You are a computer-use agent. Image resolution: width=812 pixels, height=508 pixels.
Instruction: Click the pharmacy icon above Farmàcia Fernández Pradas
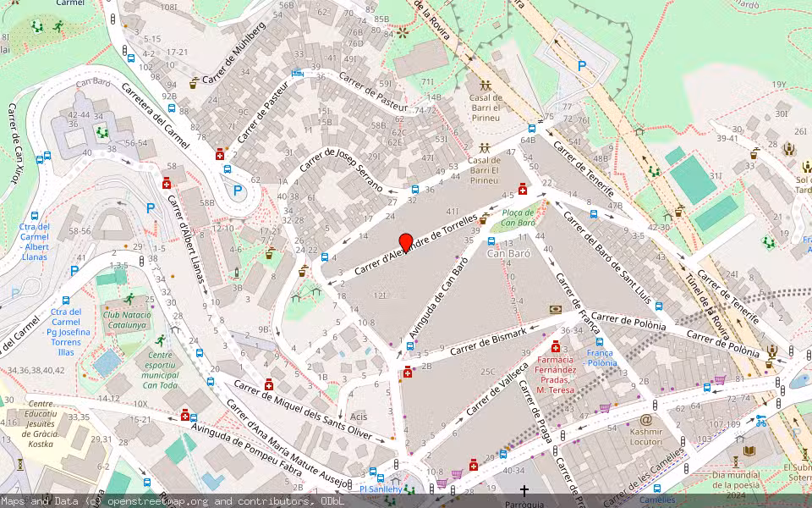pos(556,346)
